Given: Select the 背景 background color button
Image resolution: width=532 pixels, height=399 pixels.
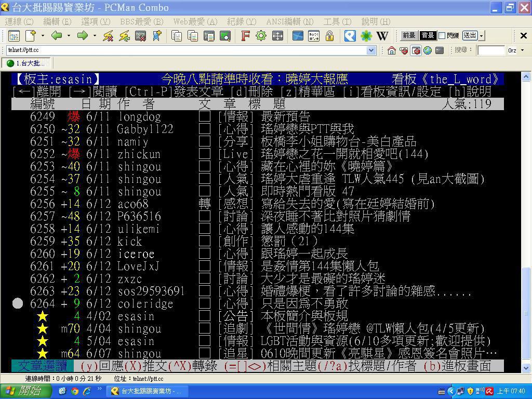Looking at the screenshot, I should tap(428, 36).
